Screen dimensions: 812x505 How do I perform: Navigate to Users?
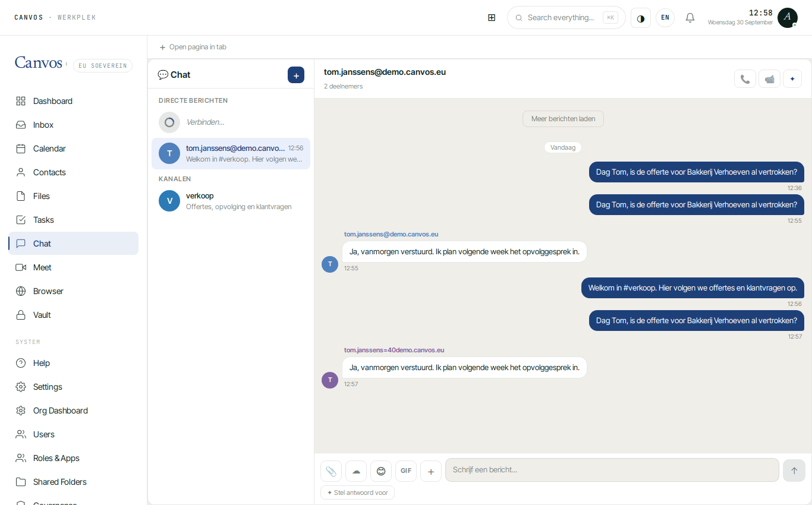(x=73, y=434)
